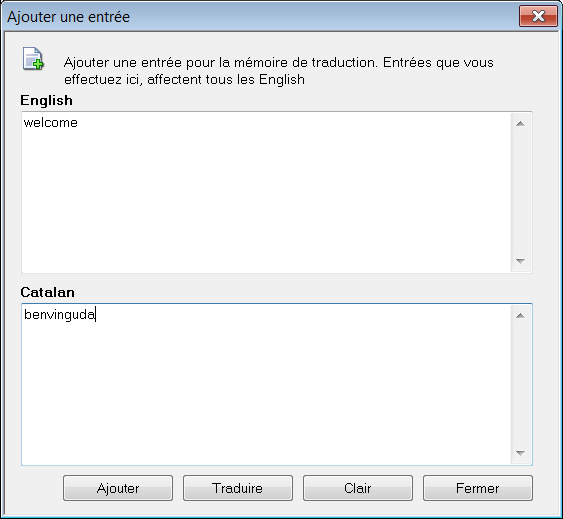
Task: Click the add-entry document icon with green plus
Action: click(x=33, y=58)
